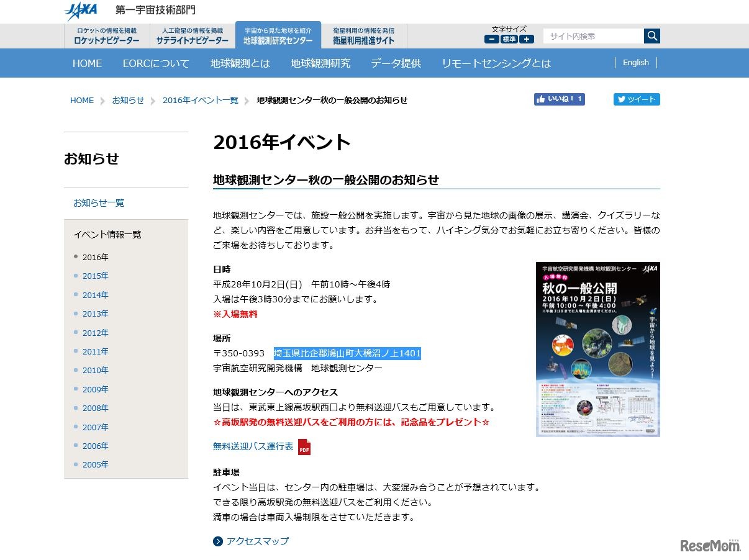This screenshot has width=749, height=560.
Task: Click the autumn open house poster image
Action: [x=598, y=350]
